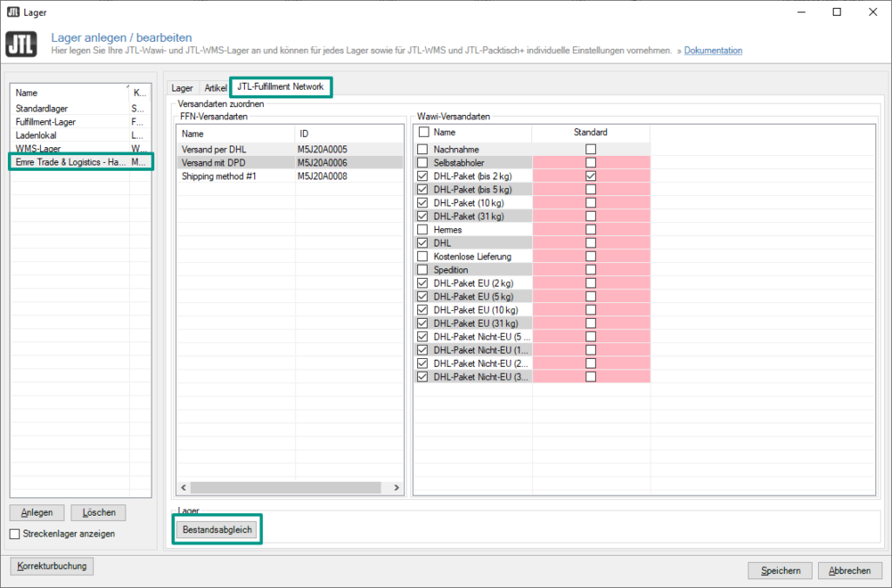Click the Korrekturbuchung button
Screen dimensions: 892x588
[x=53, y=566]
